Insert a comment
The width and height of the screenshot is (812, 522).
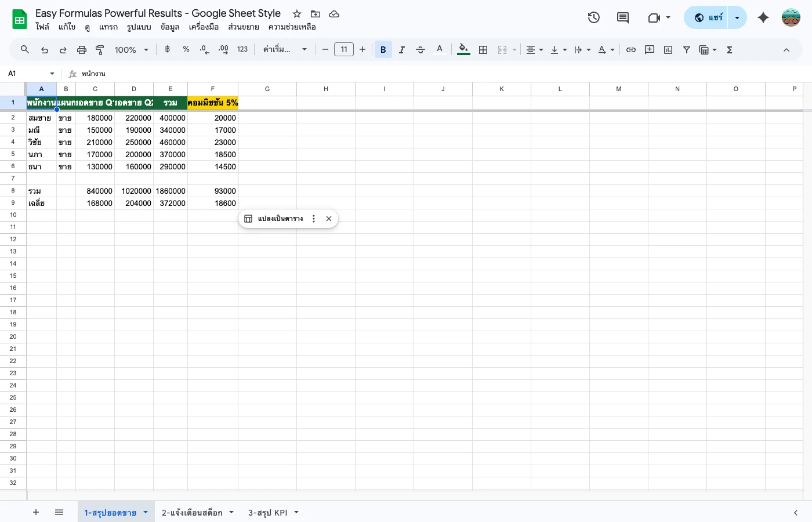(650, 49)
